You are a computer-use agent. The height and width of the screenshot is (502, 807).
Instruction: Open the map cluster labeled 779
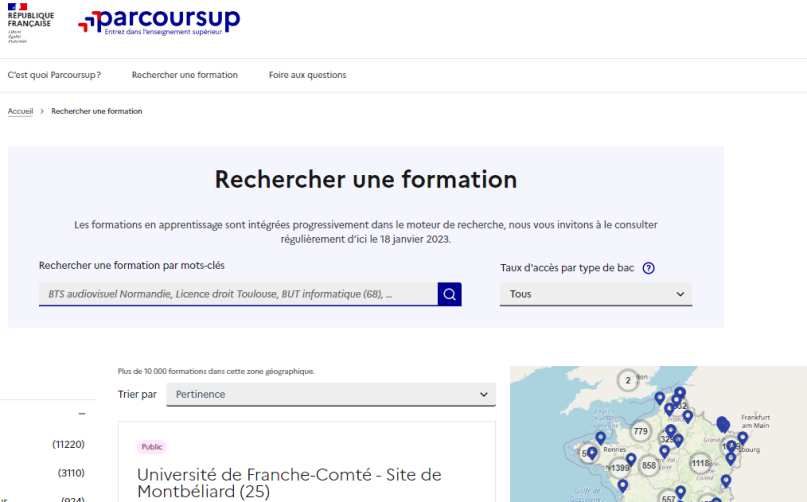point(641,431)
